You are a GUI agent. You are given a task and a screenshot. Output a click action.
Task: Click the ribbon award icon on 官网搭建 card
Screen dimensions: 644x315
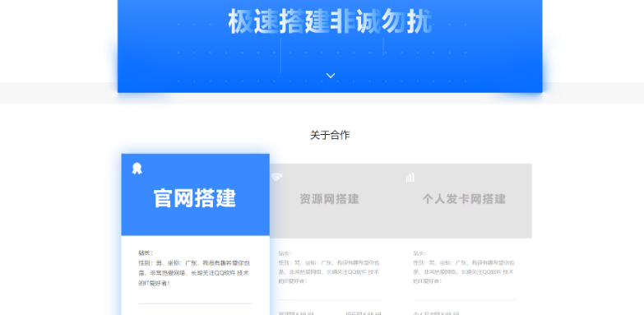[x=137, y=169]
